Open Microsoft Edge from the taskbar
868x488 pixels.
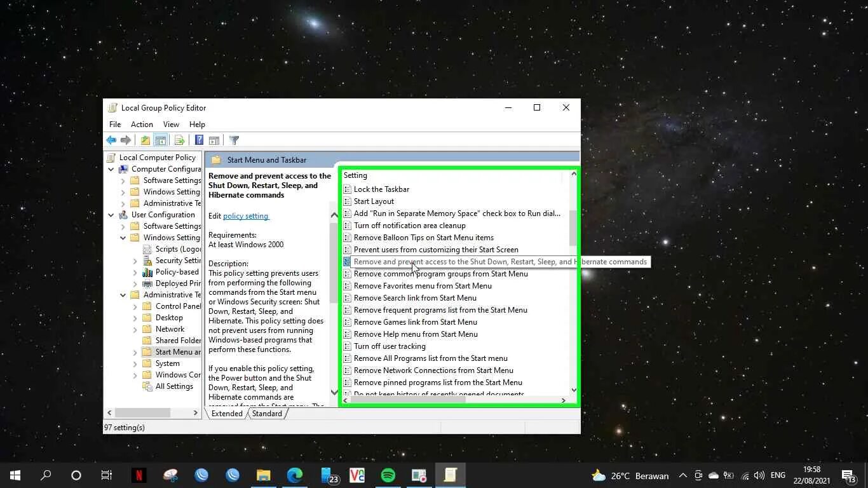point(294,475)
